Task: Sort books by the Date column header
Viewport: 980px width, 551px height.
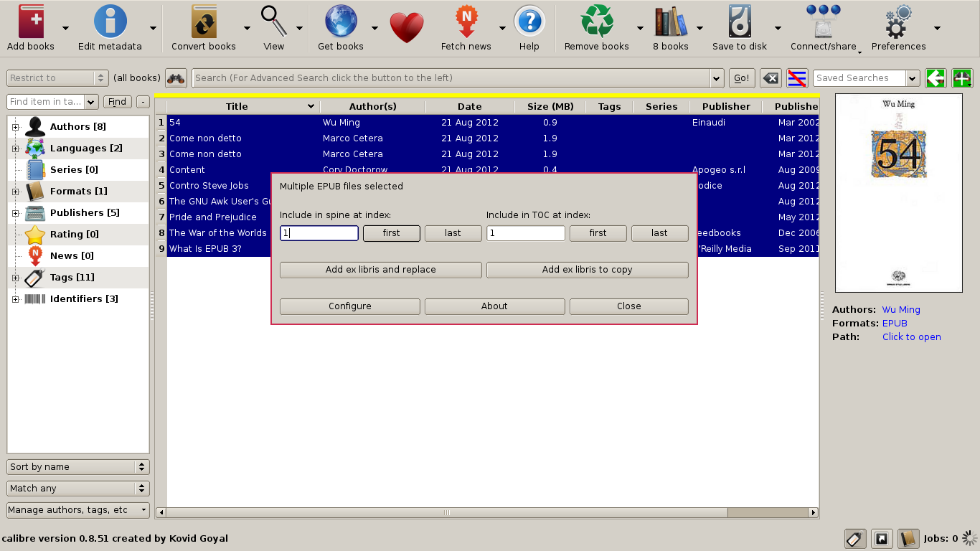Action: (470, 107)
